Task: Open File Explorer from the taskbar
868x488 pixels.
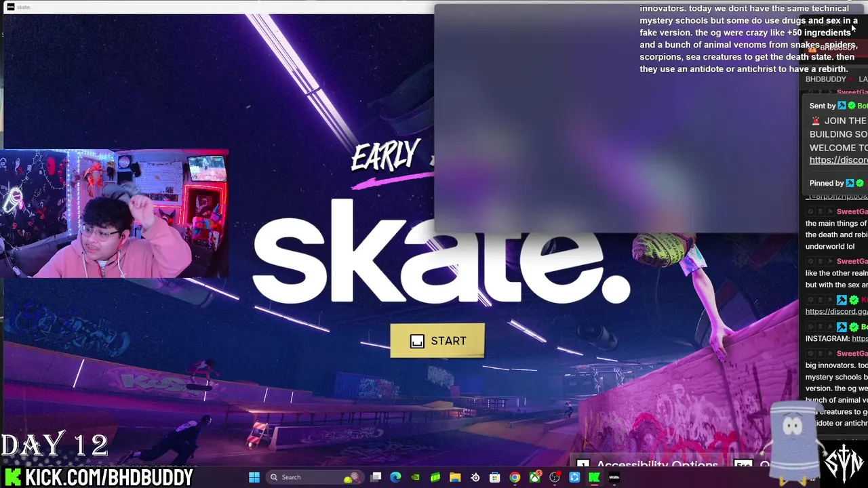Action: pos(455,477)
